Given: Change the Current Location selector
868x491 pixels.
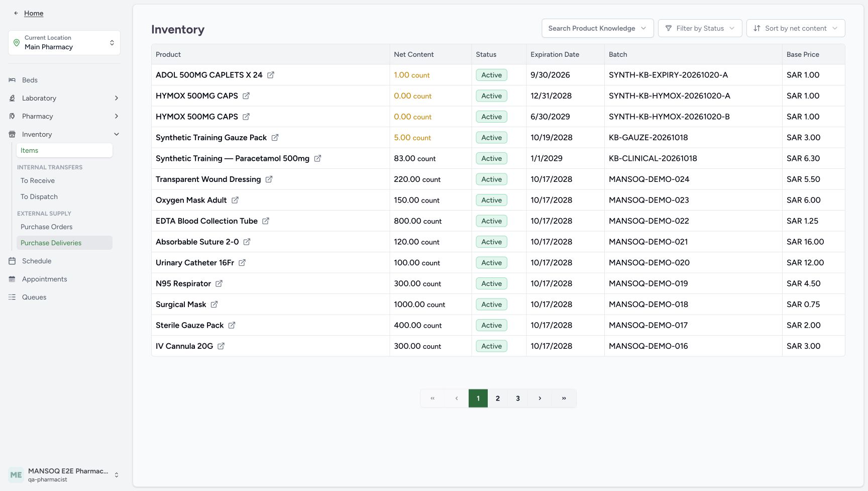Looking at the screenshot, I should pos(64,43).
